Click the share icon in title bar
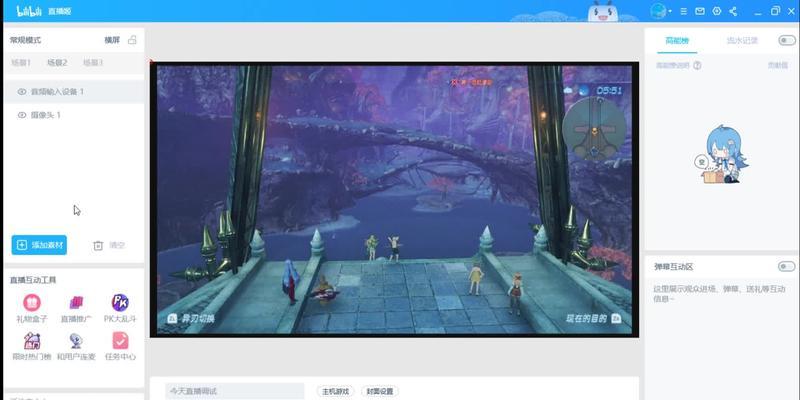Screen dimensions: 800x400 [x=733, y=11]
